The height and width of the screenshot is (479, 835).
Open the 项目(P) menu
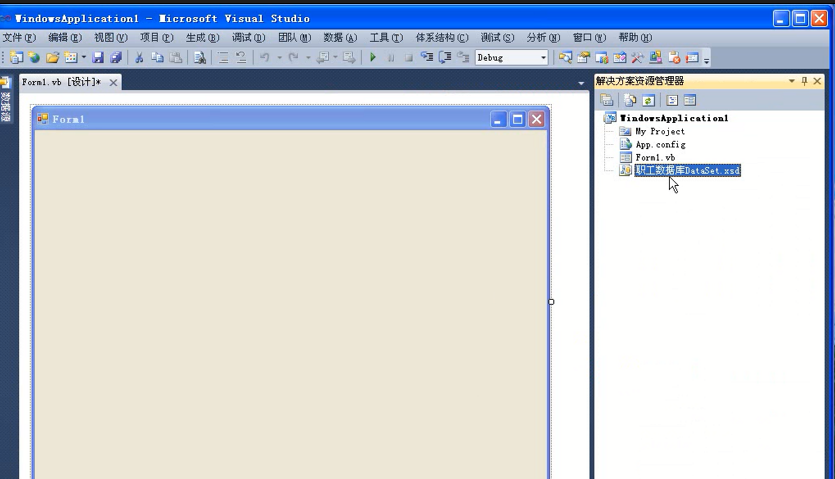157,38
